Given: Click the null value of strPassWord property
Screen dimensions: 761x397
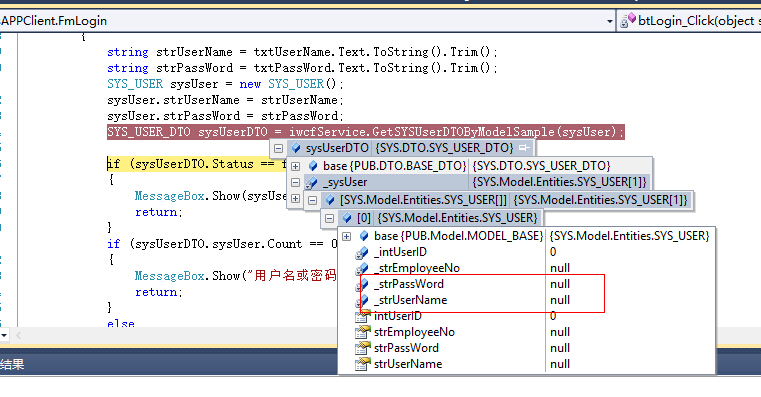Looking at the screenshot, I should pyautogui.click(x=560, y=348).
